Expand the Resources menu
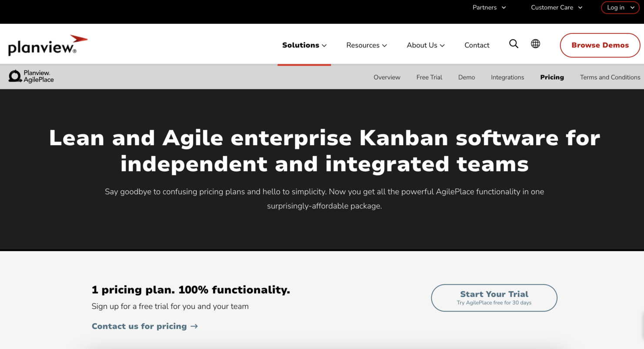This screenshot has width=644, height=349. 366,45
